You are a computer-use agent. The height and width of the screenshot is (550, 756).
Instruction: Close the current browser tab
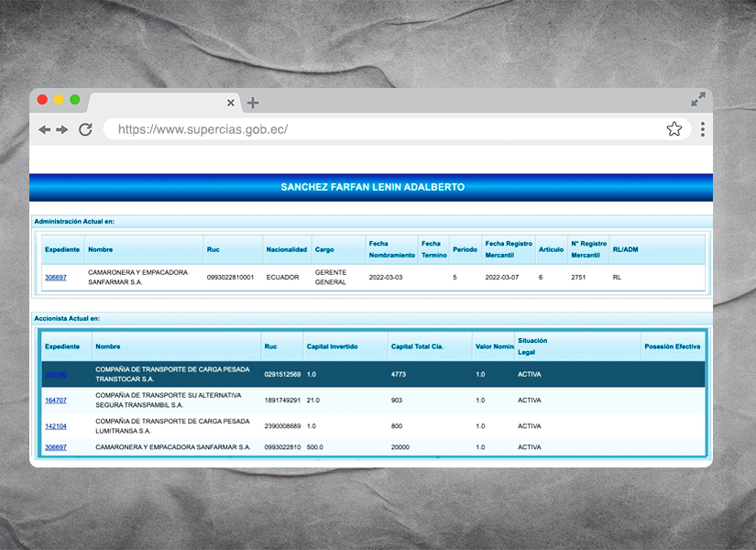pyautogui.click(x=231, y=103)
